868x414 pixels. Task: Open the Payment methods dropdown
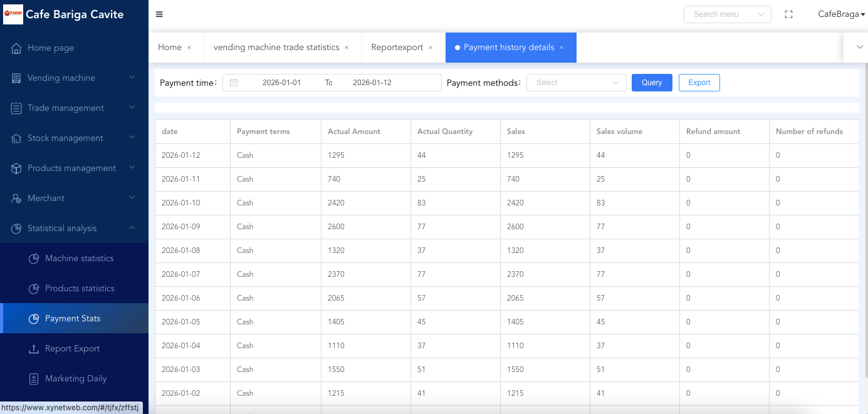point(576,83)
